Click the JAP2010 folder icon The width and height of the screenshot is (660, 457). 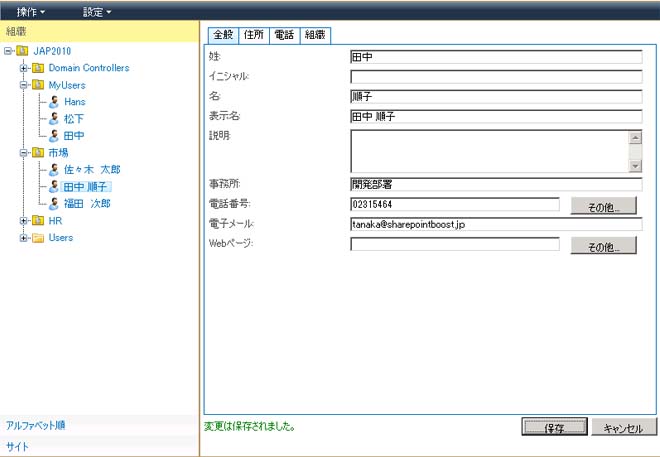click(x=22, y=51)
